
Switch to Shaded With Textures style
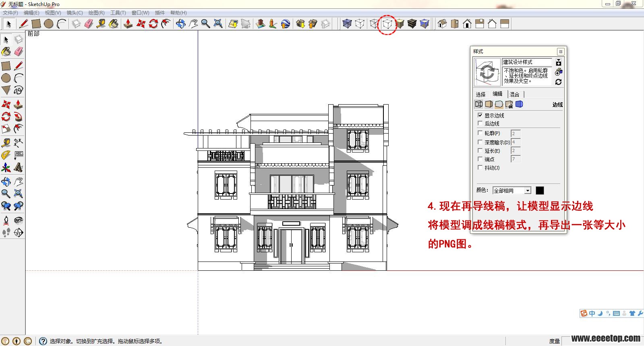412,24
